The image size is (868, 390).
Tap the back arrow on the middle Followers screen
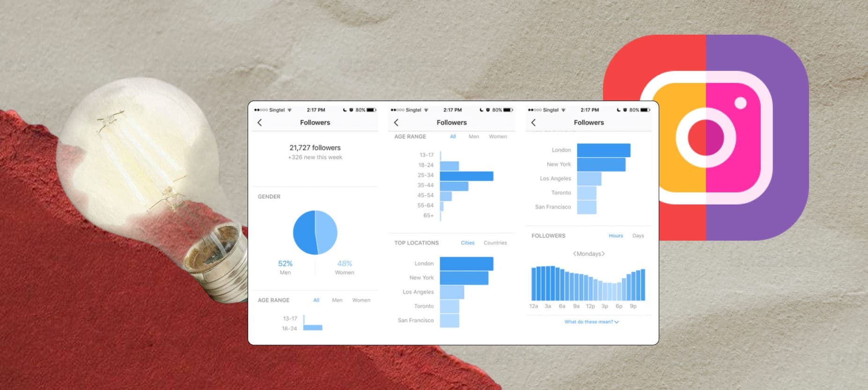click(x=397, y=123)
